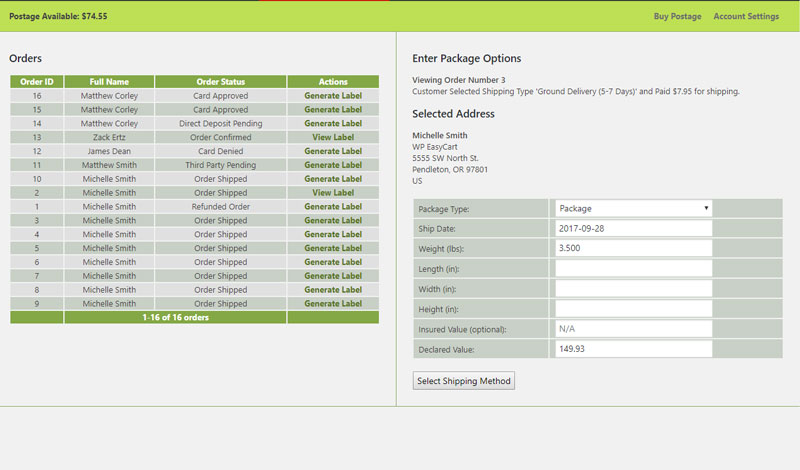Click 'Direct Deposit Pending' status cell
Viewport: 800px width, 470px height.
[221, 123]
